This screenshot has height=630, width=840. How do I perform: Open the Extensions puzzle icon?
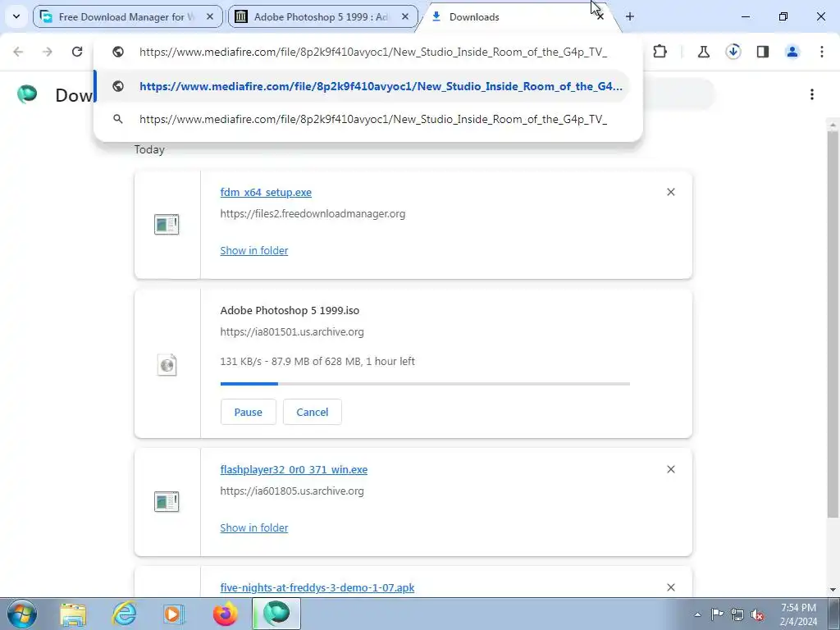[660, 52]
